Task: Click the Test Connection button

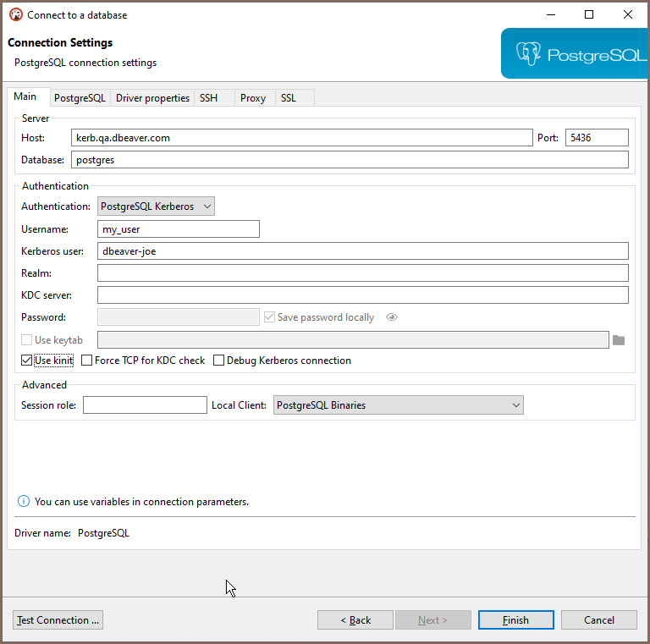Action: 58,620
